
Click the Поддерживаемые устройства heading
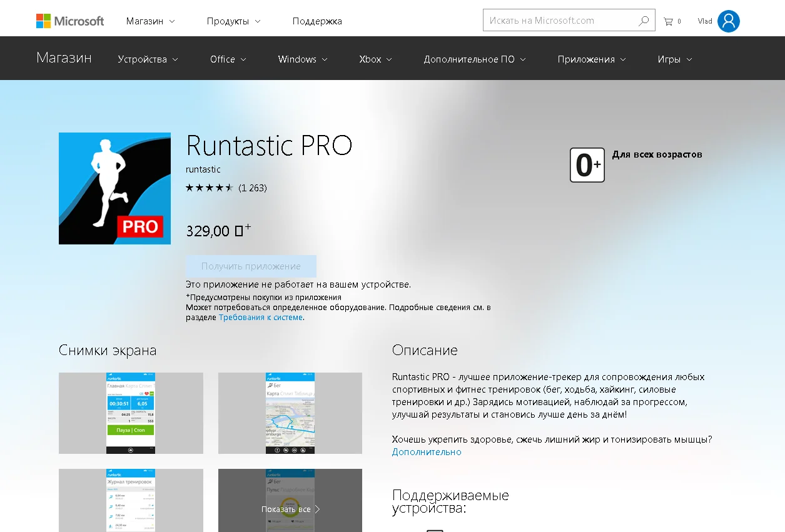450,501
